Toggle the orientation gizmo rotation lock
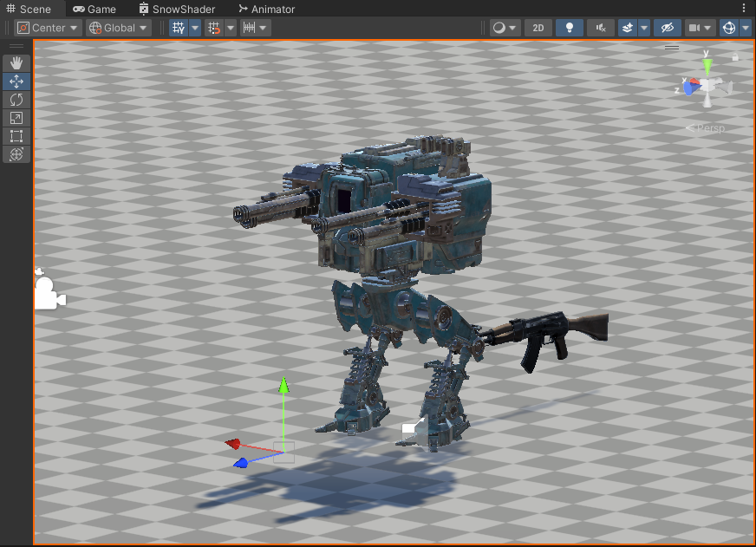 735,57
